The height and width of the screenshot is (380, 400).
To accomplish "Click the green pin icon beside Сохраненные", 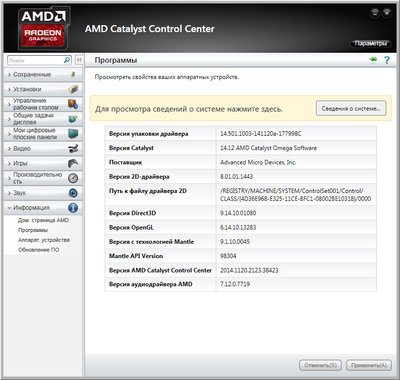I will click(73, 74).
